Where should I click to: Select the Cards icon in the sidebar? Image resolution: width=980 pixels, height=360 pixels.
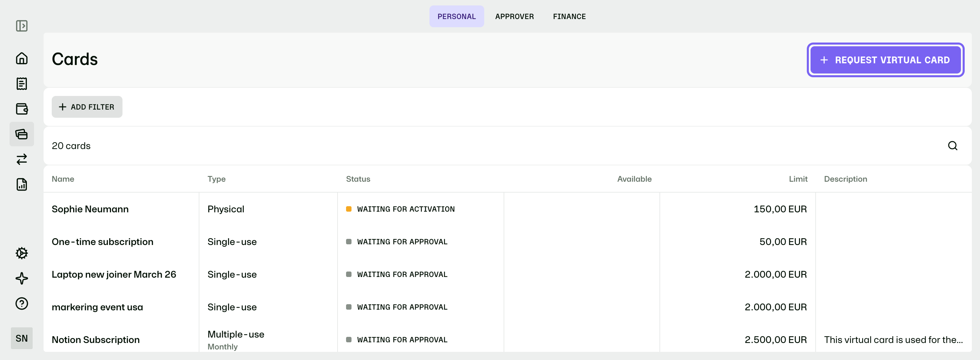(22, 134)
